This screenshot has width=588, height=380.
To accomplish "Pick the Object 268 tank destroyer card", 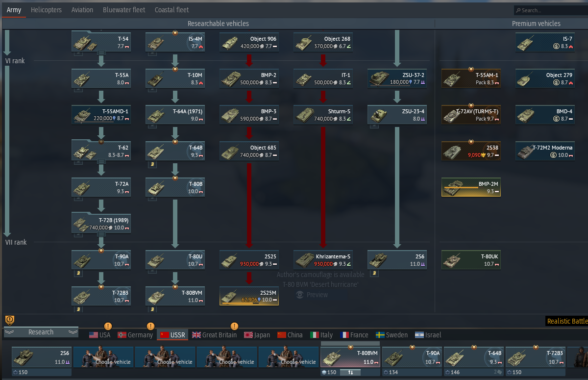I will (323, 42).
